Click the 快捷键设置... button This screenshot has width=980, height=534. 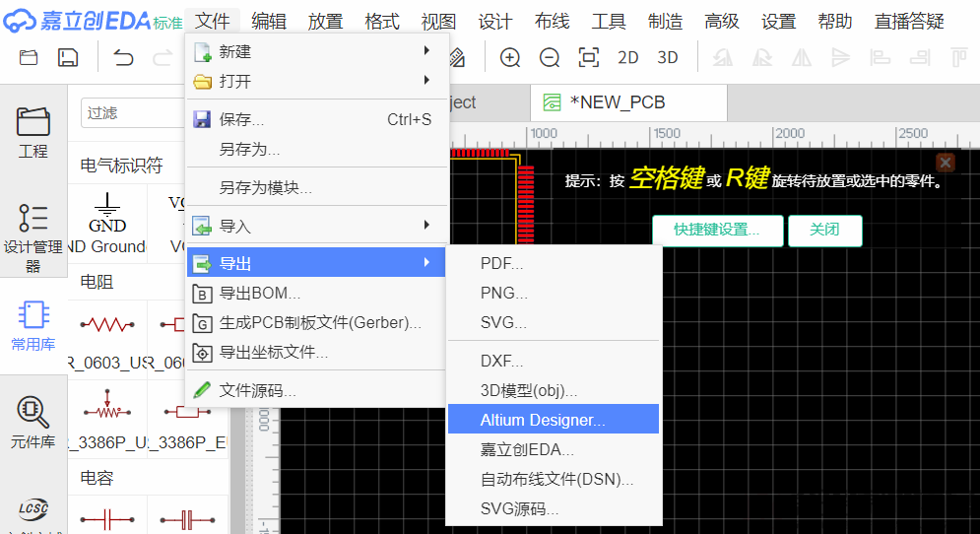tap(717, 231)
